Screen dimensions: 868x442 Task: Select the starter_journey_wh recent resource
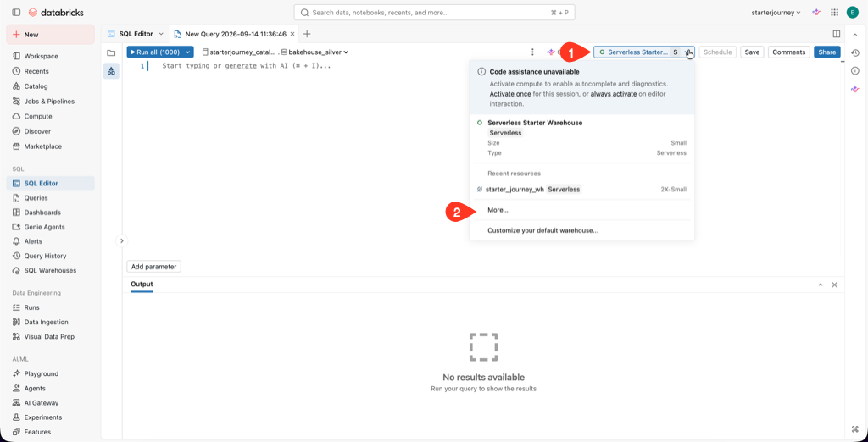click(581, 189)
